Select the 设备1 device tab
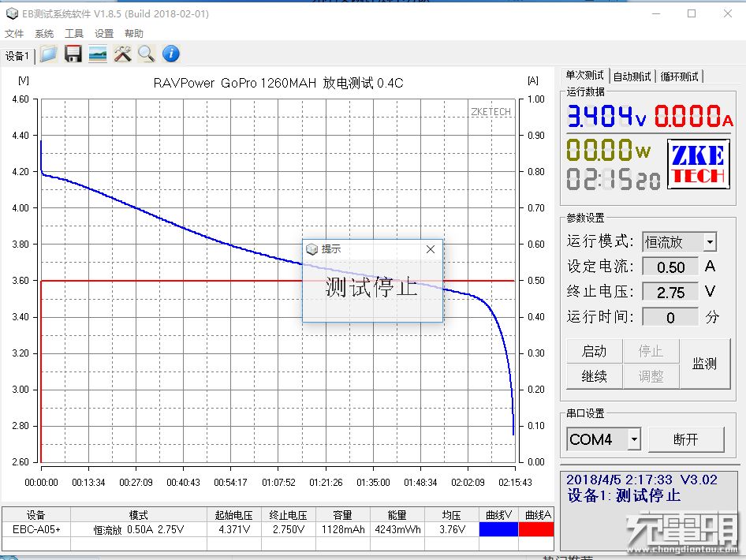The height and width of the screenshot is (560, 746). [17, 56]
